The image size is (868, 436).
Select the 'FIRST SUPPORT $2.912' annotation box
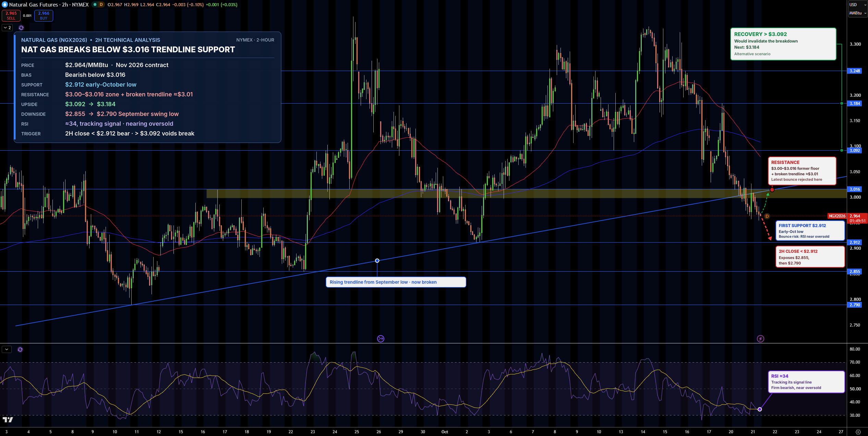(x=810, y=231)
